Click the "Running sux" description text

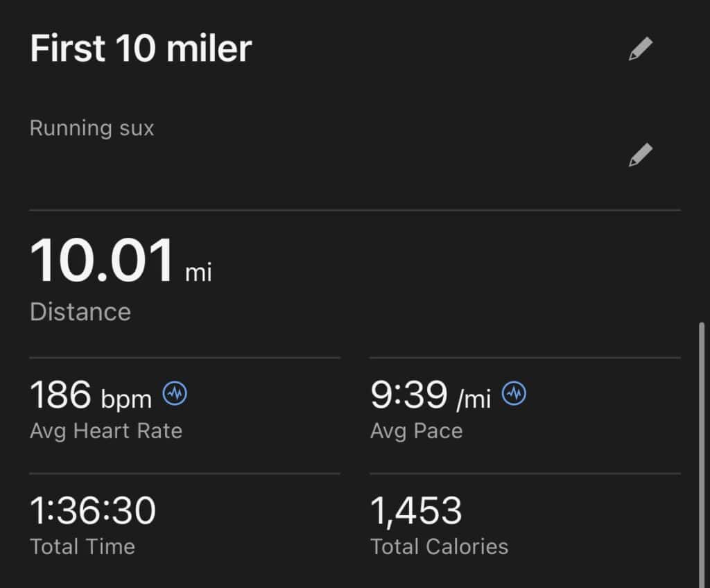(92, 128)
